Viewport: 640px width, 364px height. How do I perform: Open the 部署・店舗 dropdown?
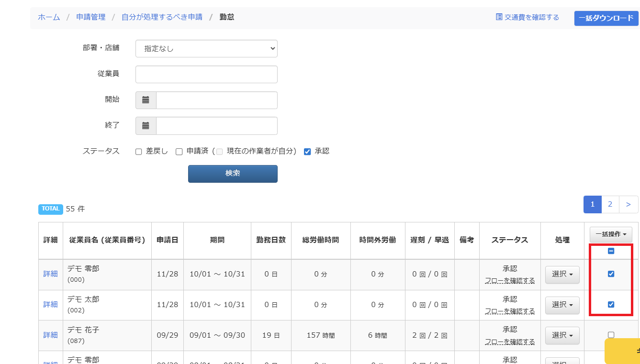[x=206, y=48]
